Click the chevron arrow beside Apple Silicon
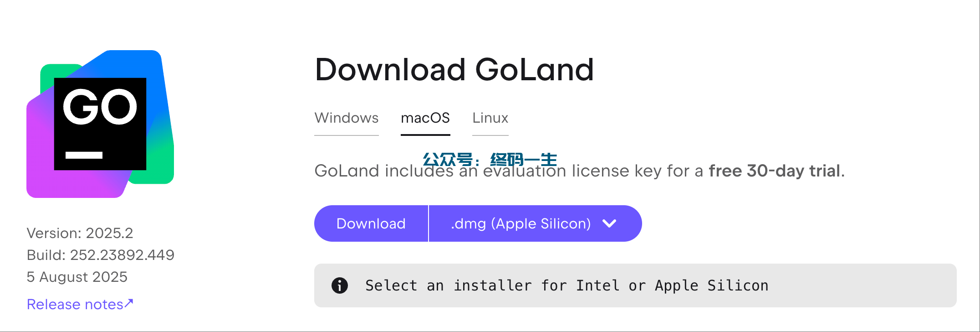Viewport: 980px width, 332px height. click(x=609, y=223)
